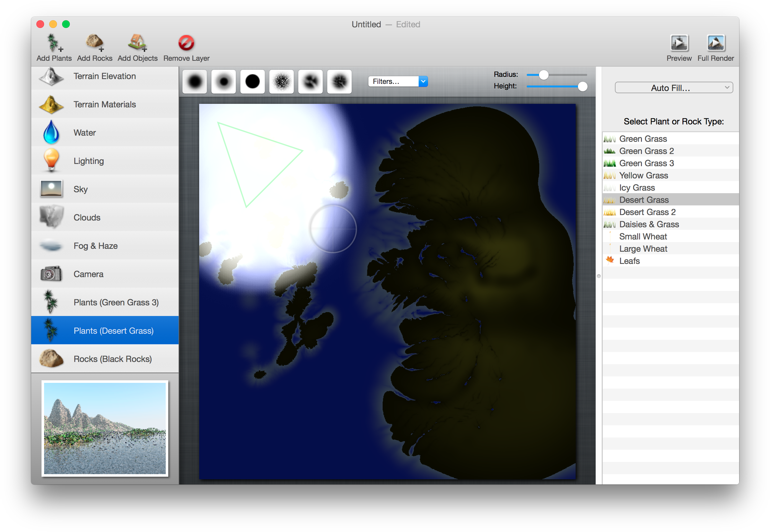This screenshot has height=532, width=770.
Task: Open the Auto Fill dropdown
Action: coord(673,88)
